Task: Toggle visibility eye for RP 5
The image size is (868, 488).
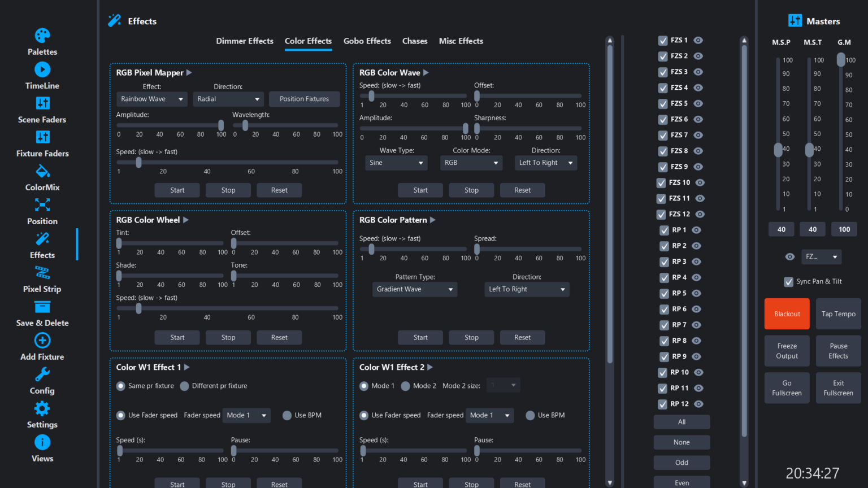Action: pos(697,294)
